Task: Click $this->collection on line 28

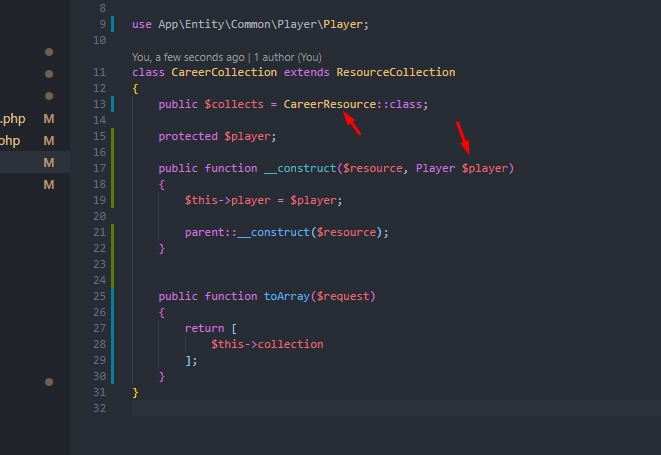Action: [267, 345]
